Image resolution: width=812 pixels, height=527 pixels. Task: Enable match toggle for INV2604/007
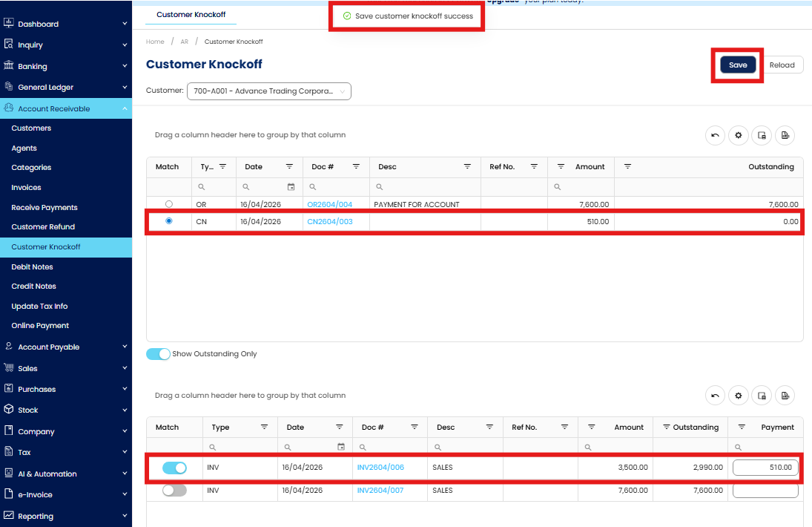pos(174,491)
